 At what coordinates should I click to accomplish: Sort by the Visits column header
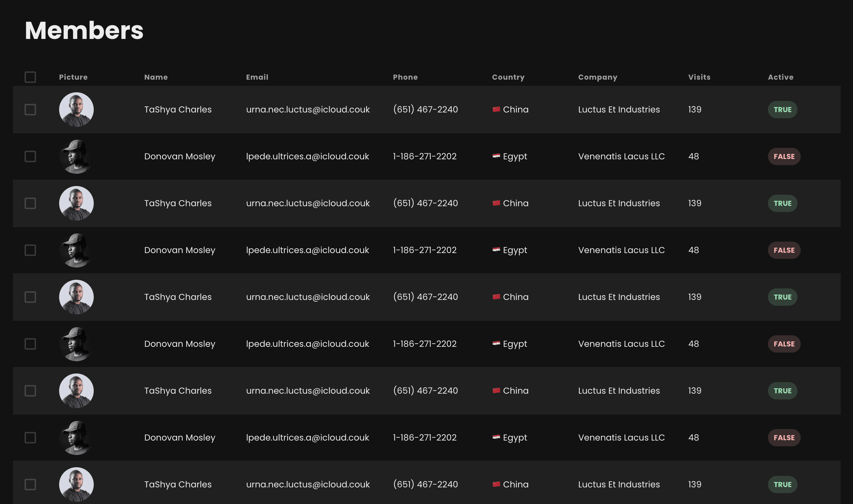click(699, 77)
